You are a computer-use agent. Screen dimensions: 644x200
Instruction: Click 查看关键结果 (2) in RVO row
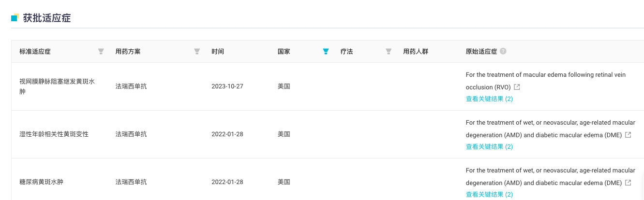click(x=489, y=99)
